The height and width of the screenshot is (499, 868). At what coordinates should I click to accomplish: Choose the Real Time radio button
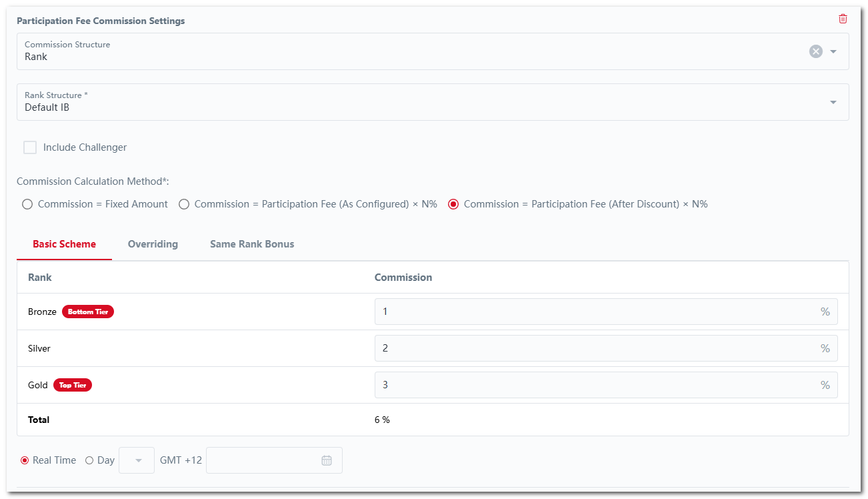(x=25, y=460)
